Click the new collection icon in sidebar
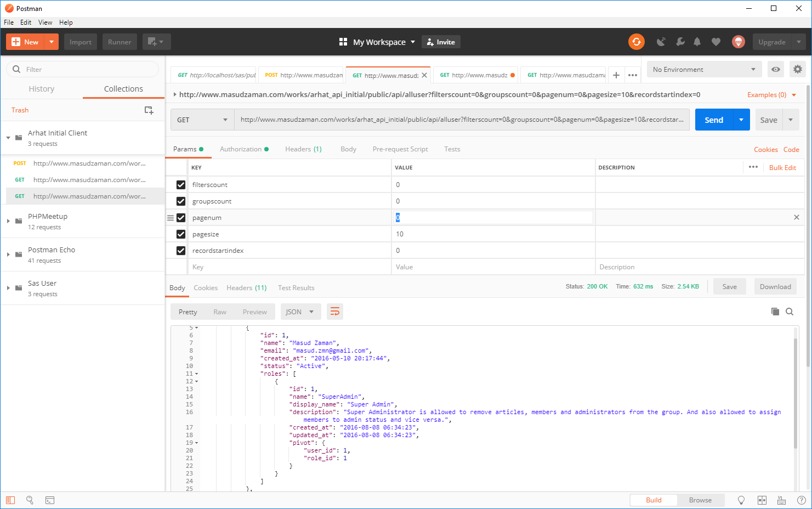This screenshot has height=509, width=812. pos(149,110)
